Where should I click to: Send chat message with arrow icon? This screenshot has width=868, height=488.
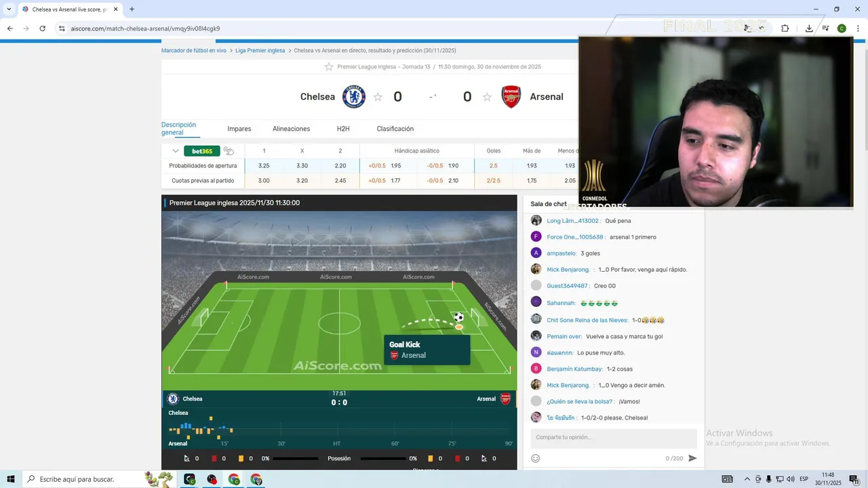tap(692, 459)
